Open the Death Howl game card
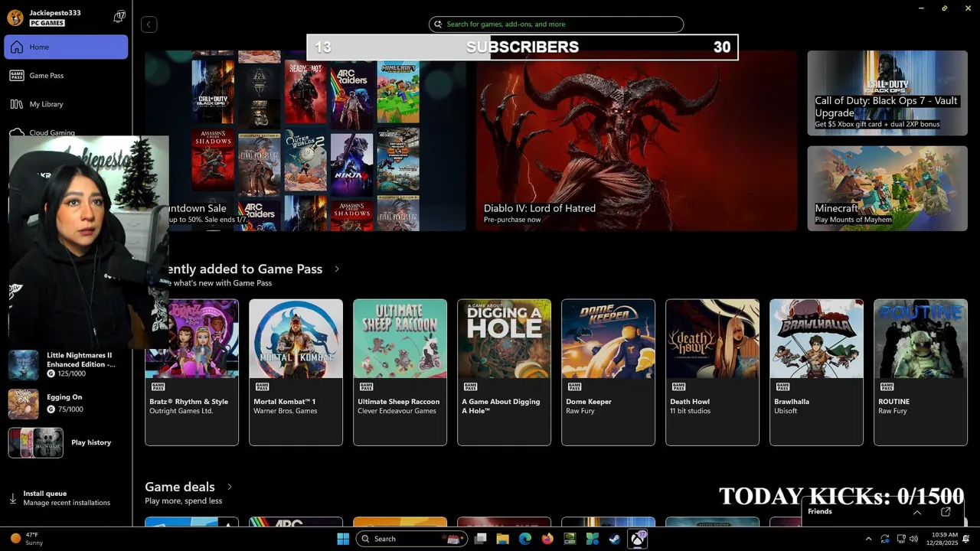 [712, 372]
